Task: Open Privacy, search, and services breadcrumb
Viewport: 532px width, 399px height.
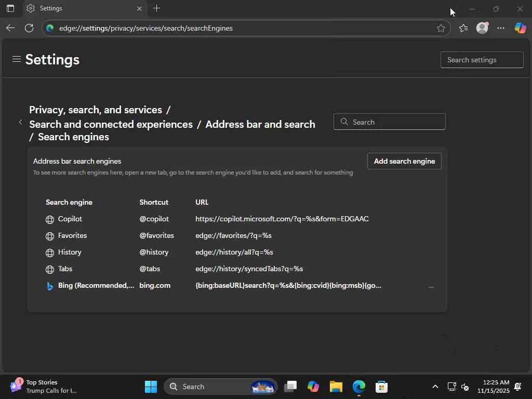Action: (96, 110)
